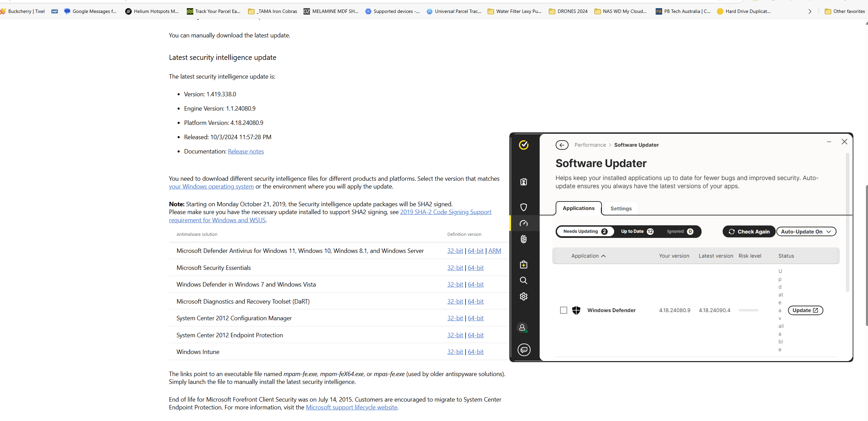Click Update for Windows Defender
The width and height of the screenshot is (868, 421).
pos(805,310)
